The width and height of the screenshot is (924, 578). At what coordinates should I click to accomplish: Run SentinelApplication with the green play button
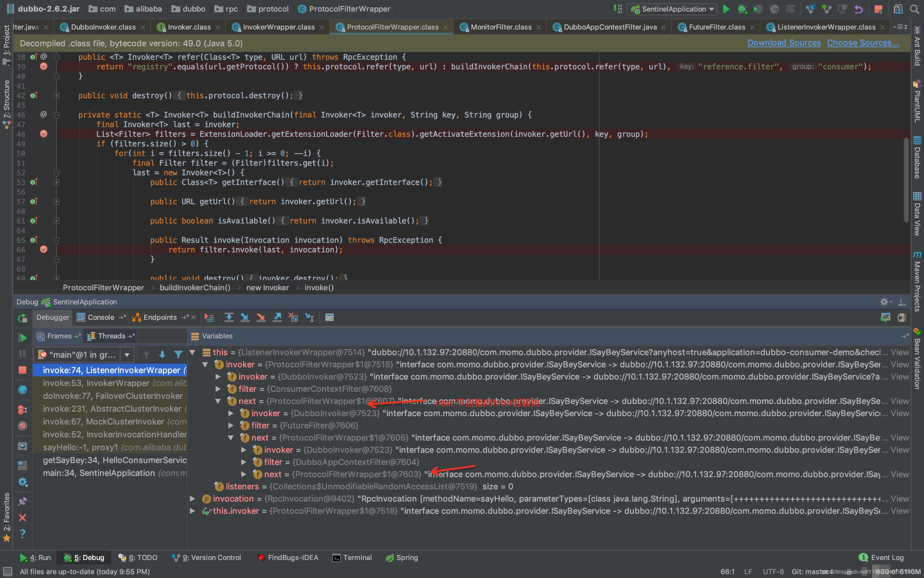[726, 9]
